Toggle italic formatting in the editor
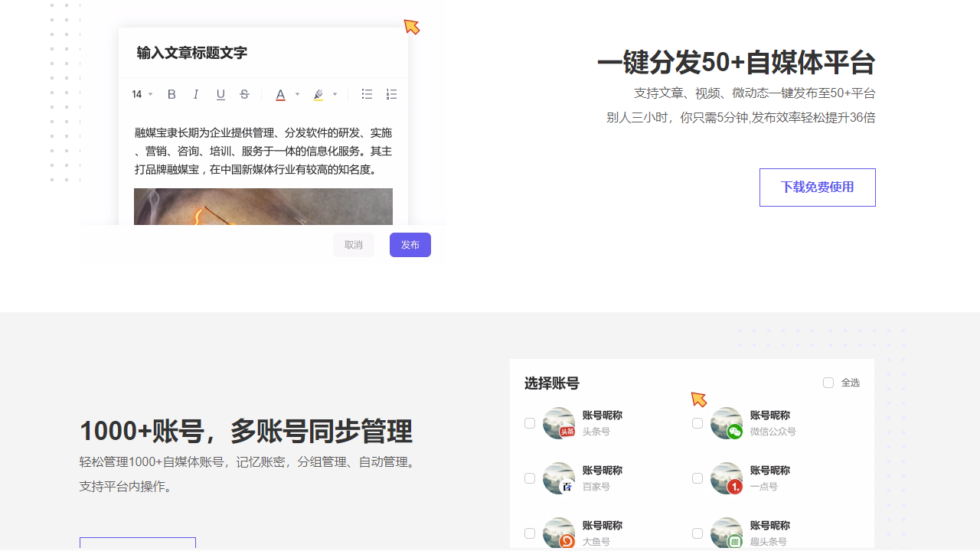This screenshot has width=980, height=551. pyautogui.click(x=196, y=94)
